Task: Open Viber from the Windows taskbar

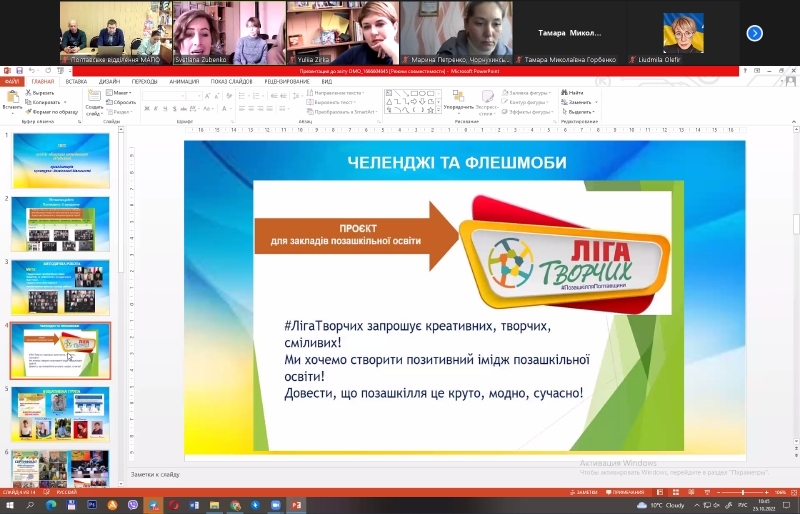Action: 133,505
